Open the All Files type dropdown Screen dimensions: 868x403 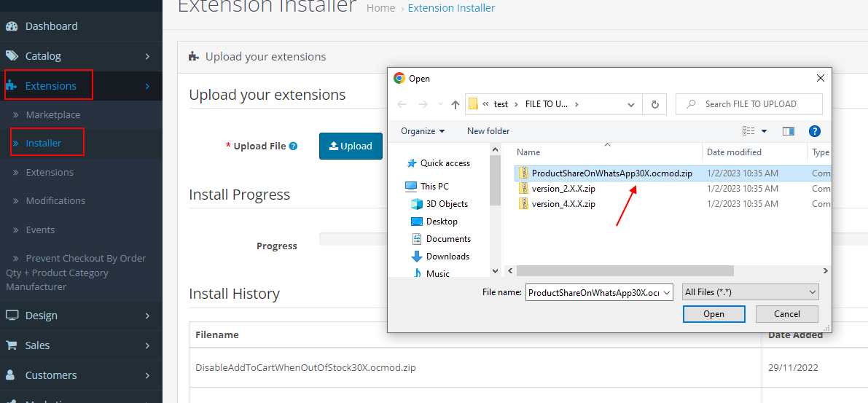point(751,292)
